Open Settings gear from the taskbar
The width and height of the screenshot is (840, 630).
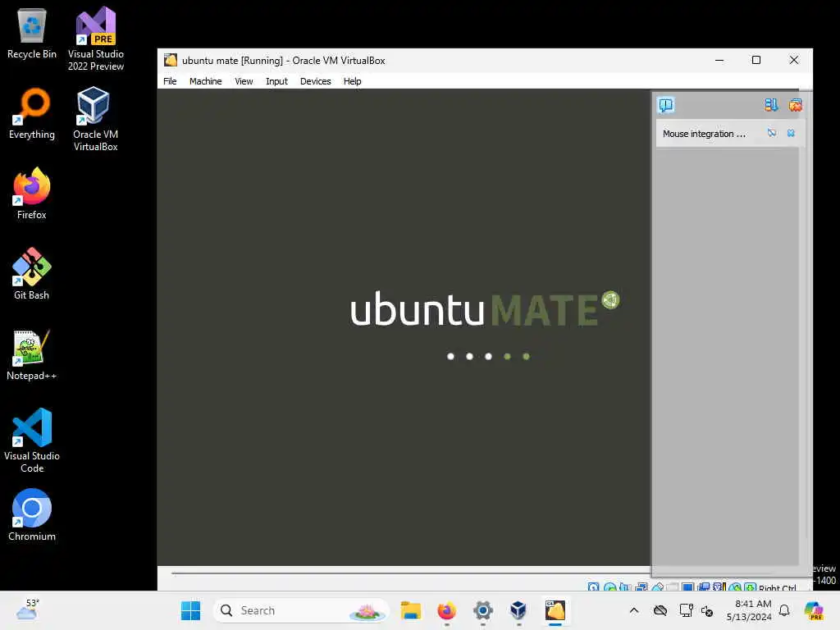click(482, 610)
